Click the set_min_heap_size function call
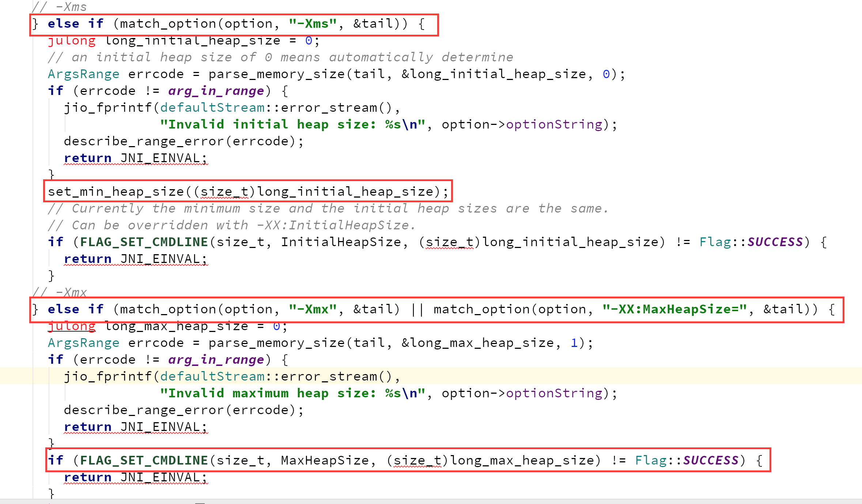Viewport: 862px width, 504px height. 116,192
